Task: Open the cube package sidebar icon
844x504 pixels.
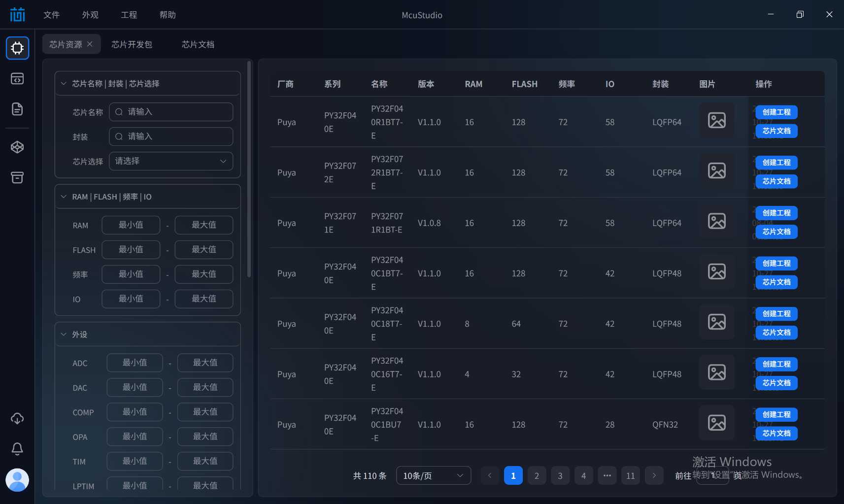Action: (17, 147)
